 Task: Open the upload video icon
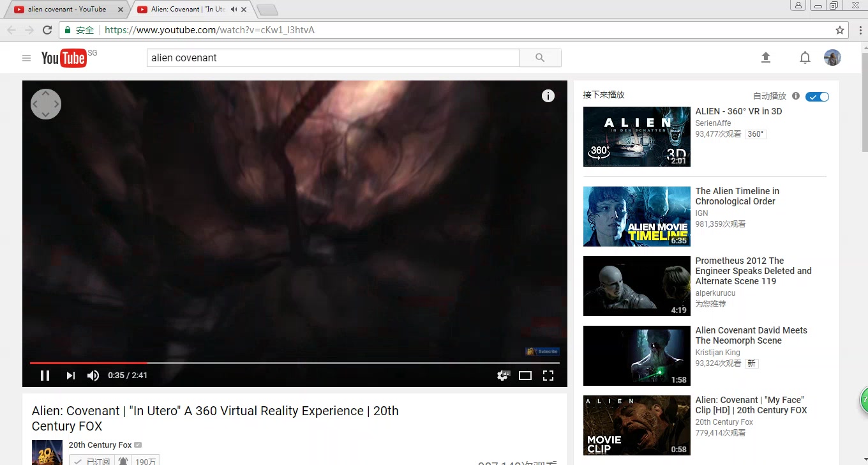pos(766,57)
